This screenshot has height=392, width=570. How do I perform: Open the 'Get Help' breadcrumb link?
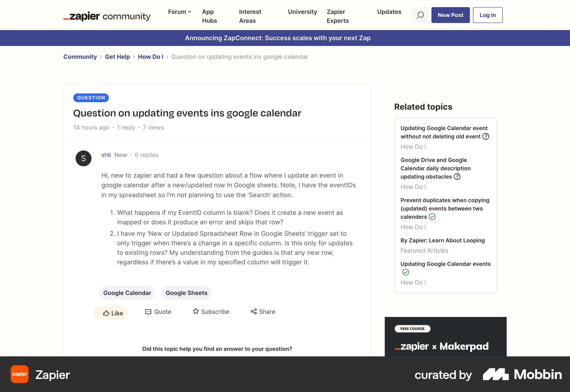click(x=118, y=57)
